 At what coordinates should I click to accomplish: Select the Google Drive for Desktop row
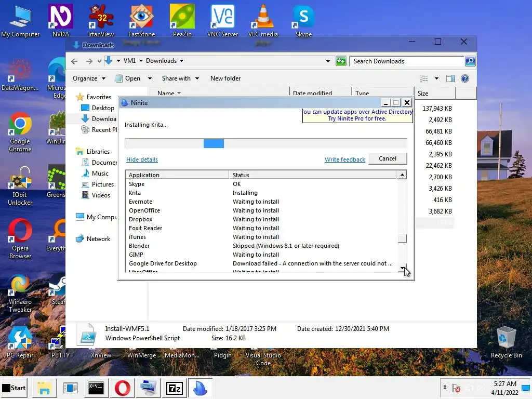click(x=261, y=263)
